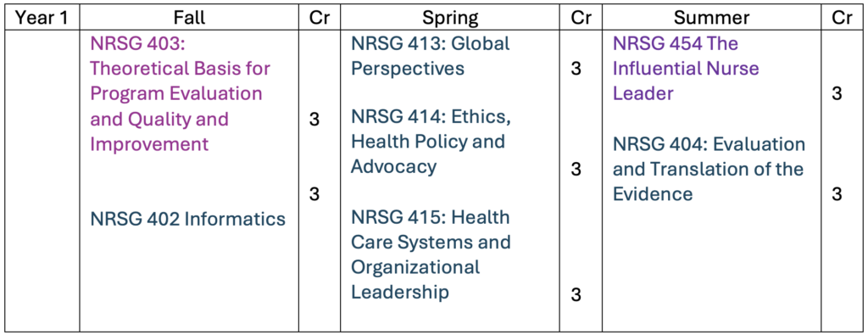Click the Cr header next to Summer
This screenshot has width=868, height=335.
(842, 19)
